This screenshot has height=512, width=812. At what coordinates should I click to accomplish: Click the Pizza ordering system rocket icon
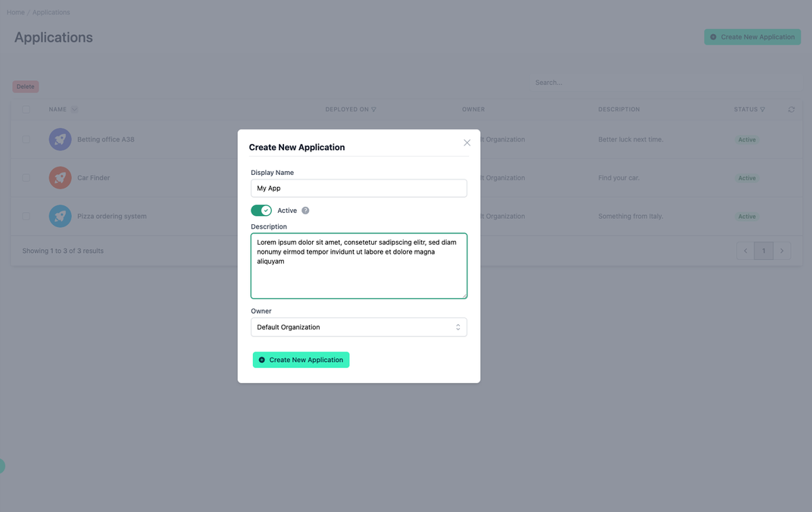click(x=60, y=216)
